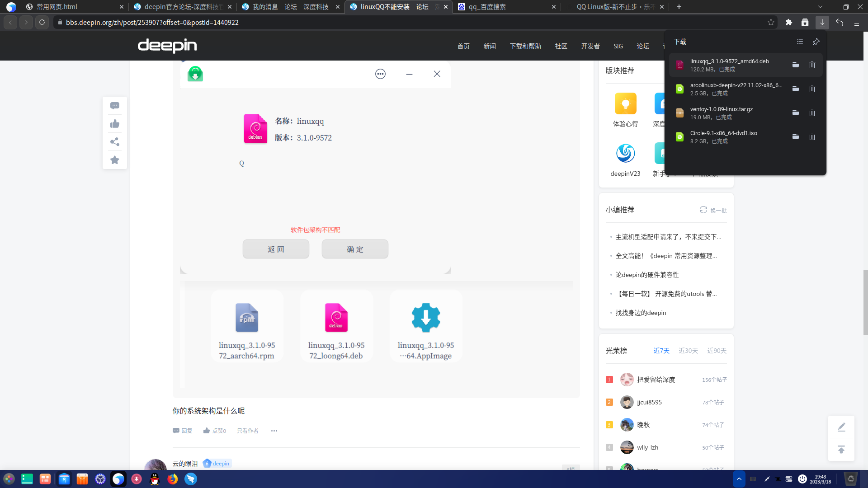Open folder for linuxqq amd64.deb download
Screen dimensions: 868x488
click(x=795, y=65)
